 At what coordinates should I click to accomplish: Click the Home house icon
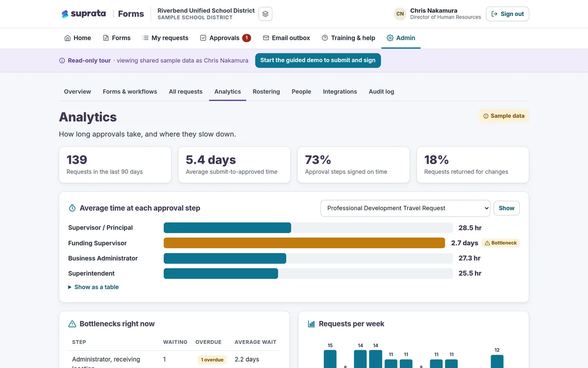[68, 38]
